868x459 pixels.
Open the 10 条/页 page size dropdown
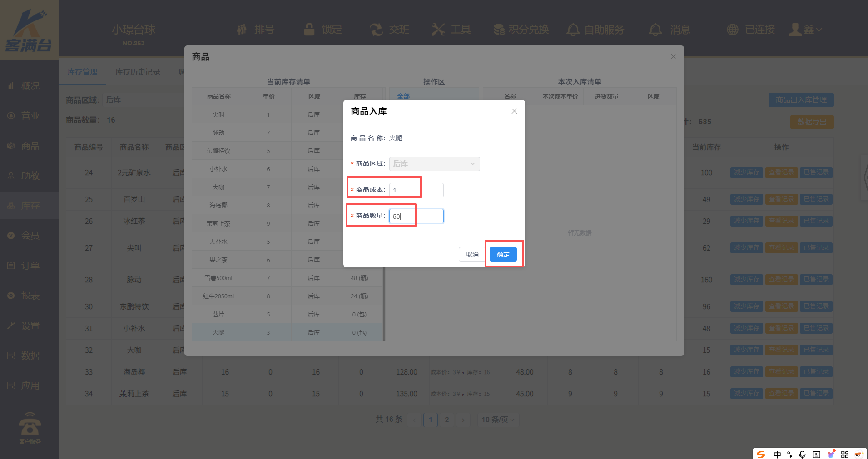click(x=498, y=420)
